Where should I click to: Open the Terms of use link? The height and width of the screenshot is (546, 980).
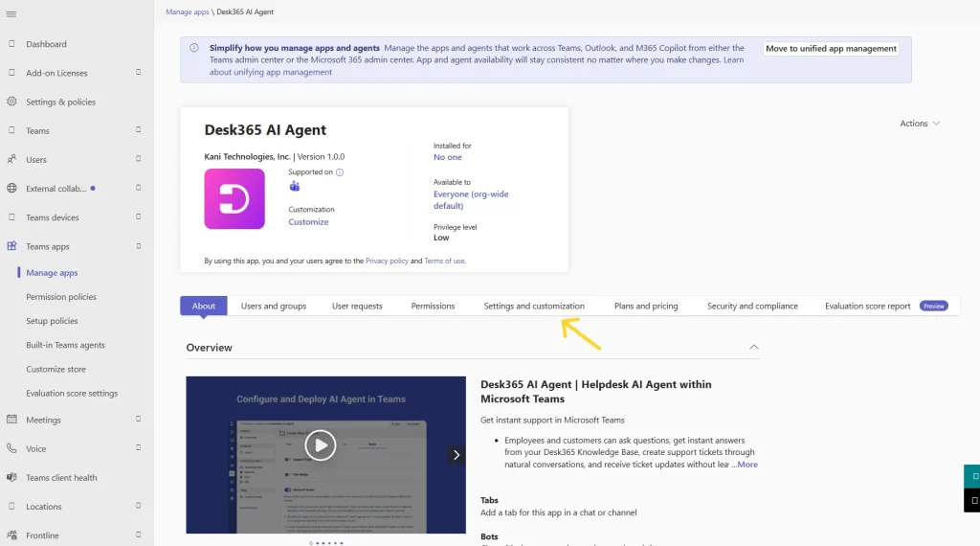[x=444, y=261]
